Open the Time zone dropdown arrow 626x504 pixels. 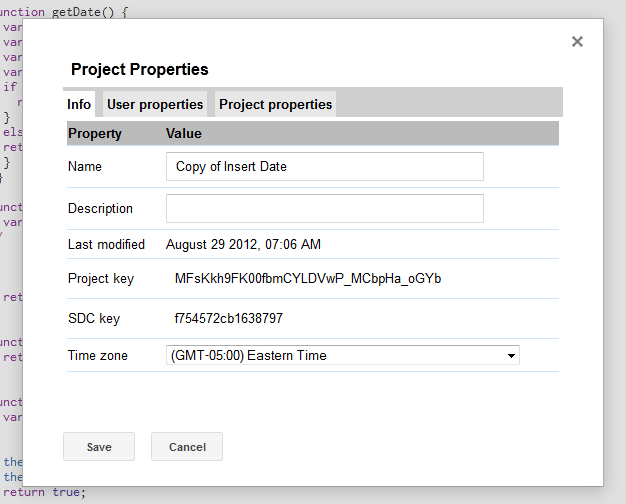(x=511, y=355)
